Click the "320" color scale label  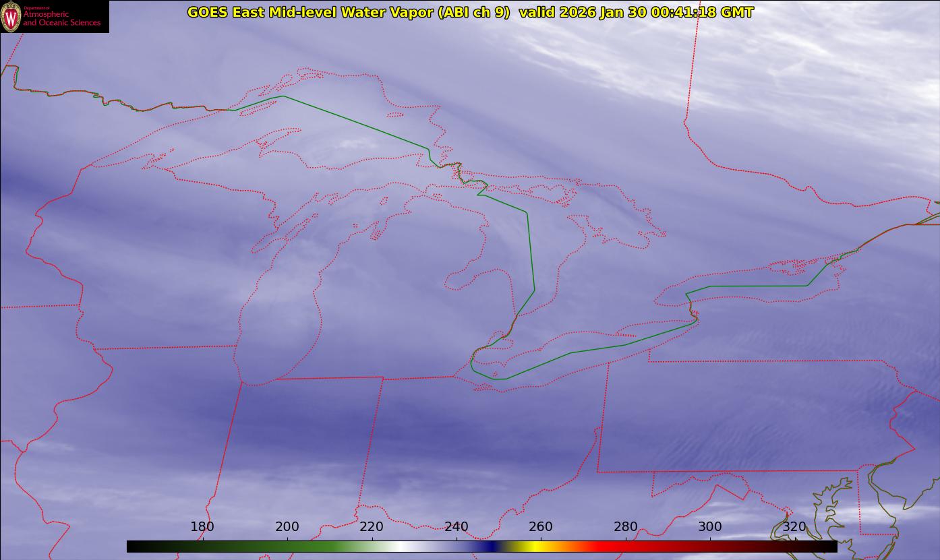point(794,526)
